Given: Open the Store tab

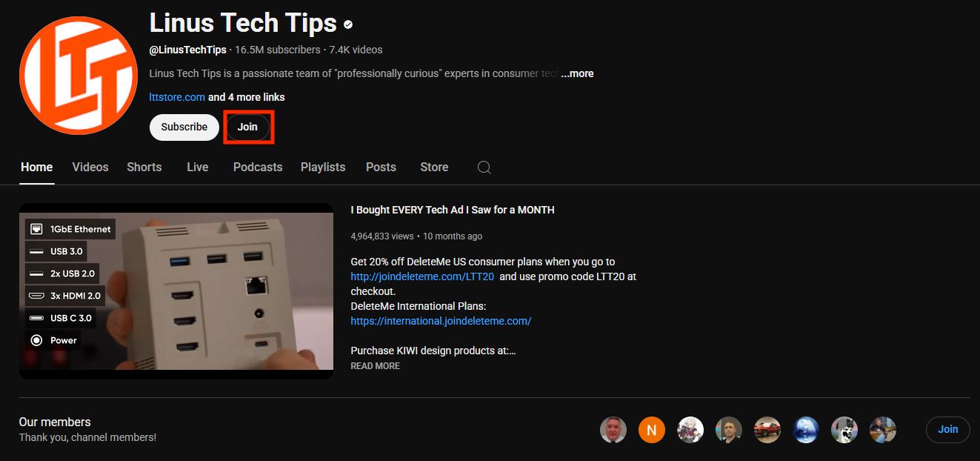Looking at the screenshot, I should click(433, 167).
